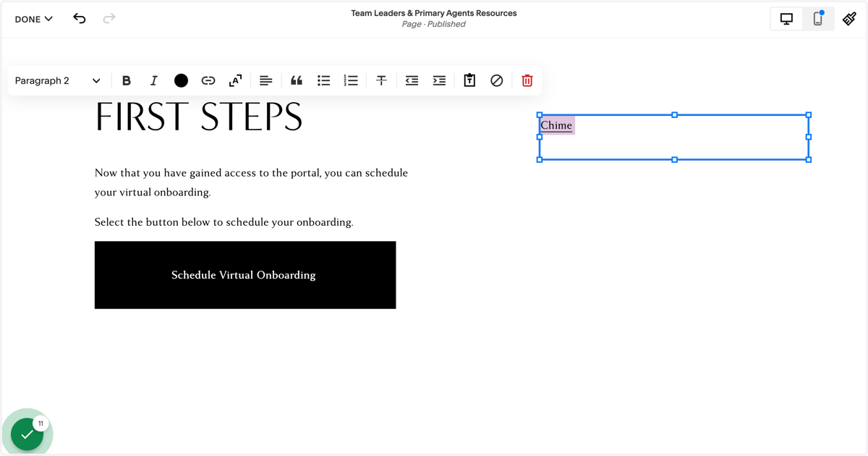Click 'Select the button below' text
The image size is (868, 456).
point(224,222)
